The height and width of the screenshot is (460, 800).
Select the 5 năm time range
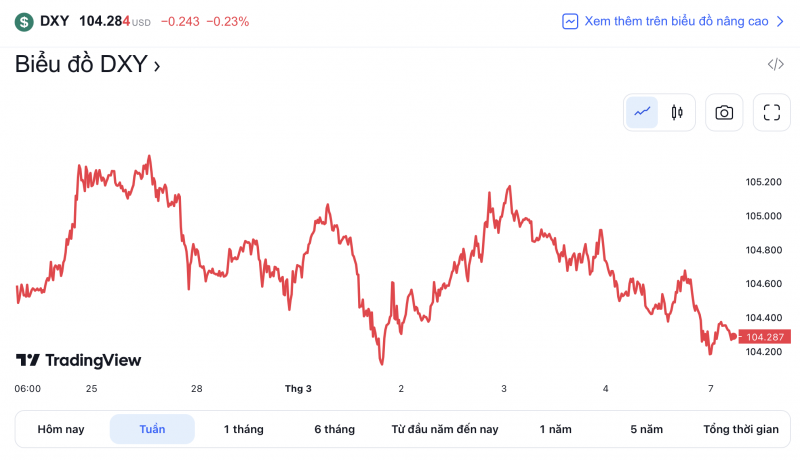(646, 429)
